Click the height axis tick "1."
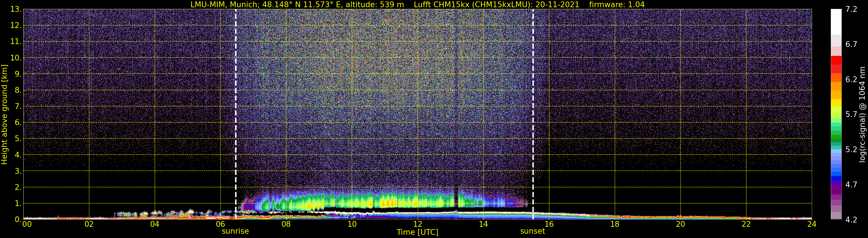Image resolution: width=868 pixels, height=238 pixels. pyautogui.click(x=18, y=203)
